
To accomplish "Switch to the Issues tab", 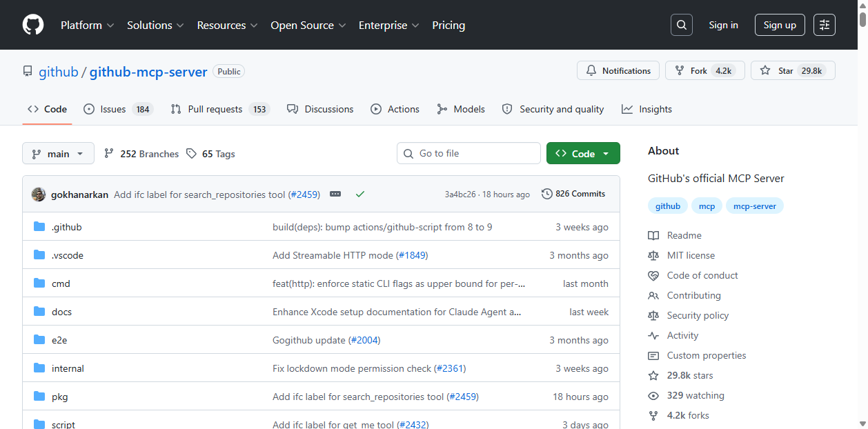I will click(118, 109).
